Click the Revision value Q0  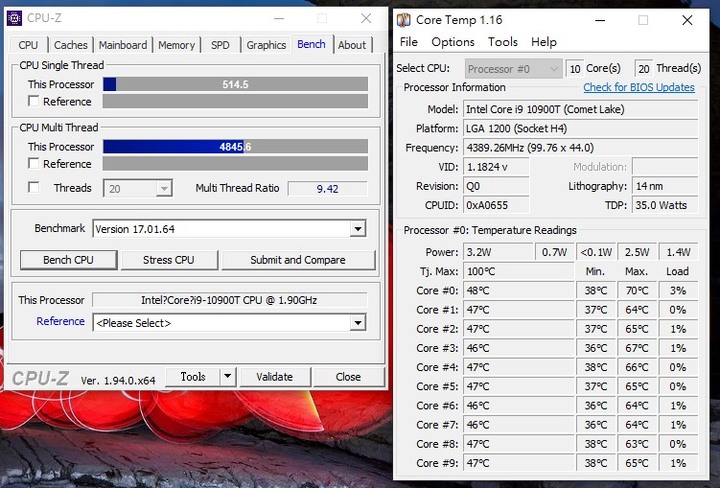pyautogui.click(x=496, y=186)
